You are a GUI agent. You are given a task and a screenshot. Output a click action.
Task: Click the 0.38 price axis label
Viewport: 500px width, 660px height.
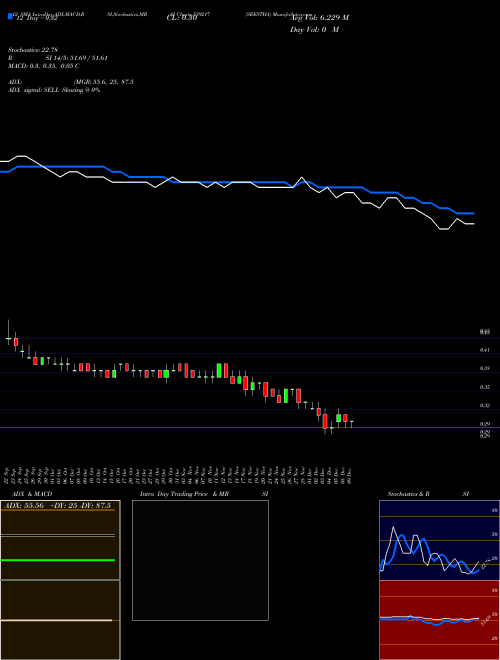pyautogui.click(x=484, y=368)
